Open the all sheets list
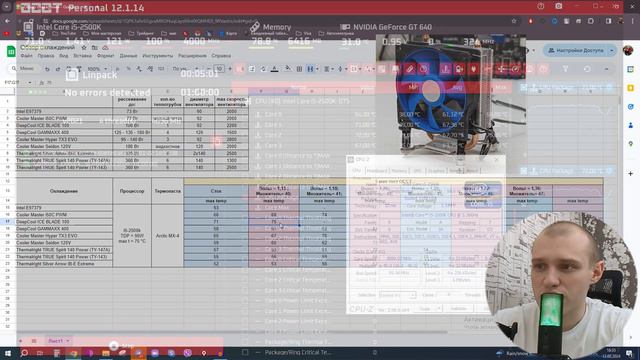The width and height of the screenshot is (640, 360). pos(34,341)
